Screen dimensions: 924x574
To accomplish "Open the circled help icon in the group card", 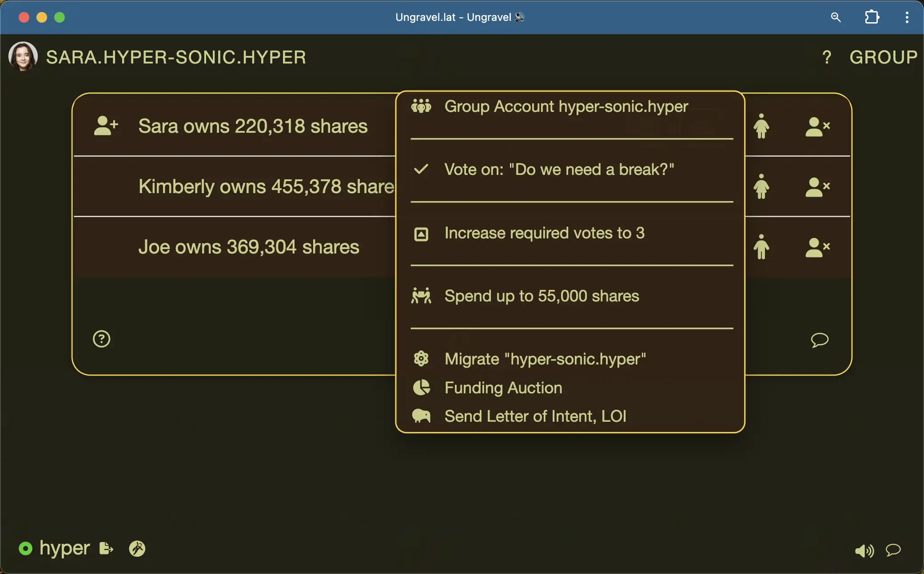I will [x=102, y=339].
